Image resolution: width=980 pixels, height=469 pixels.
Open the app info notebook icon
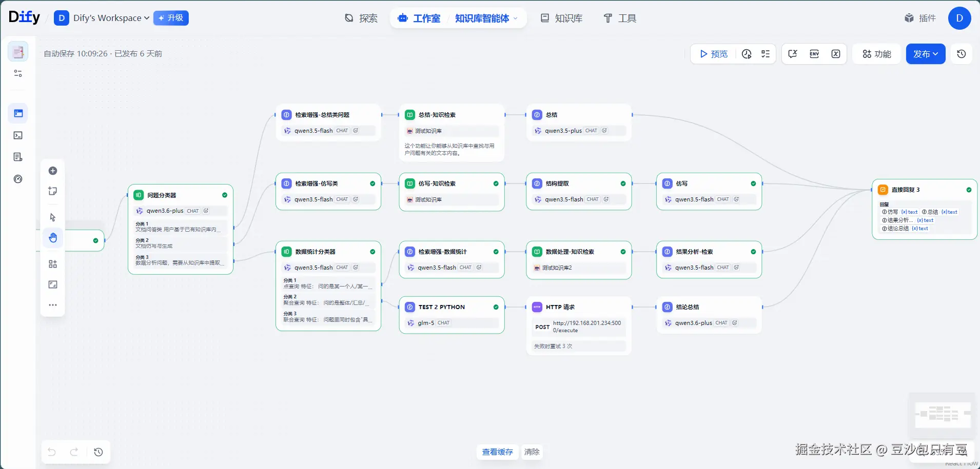(x=18, y=52)
